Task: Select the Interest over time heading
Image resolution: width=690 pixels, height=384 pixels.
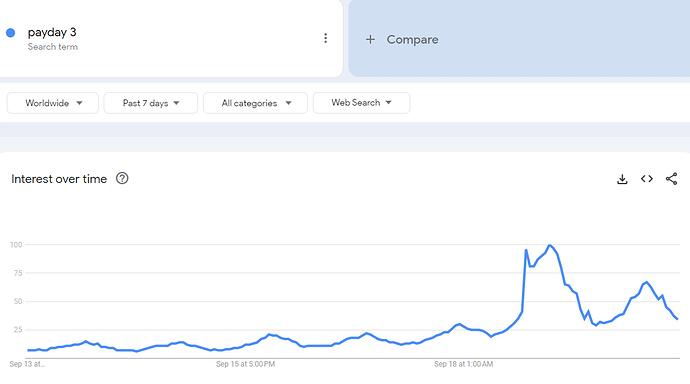Action: pyautogui.click(x=59, y=179)
